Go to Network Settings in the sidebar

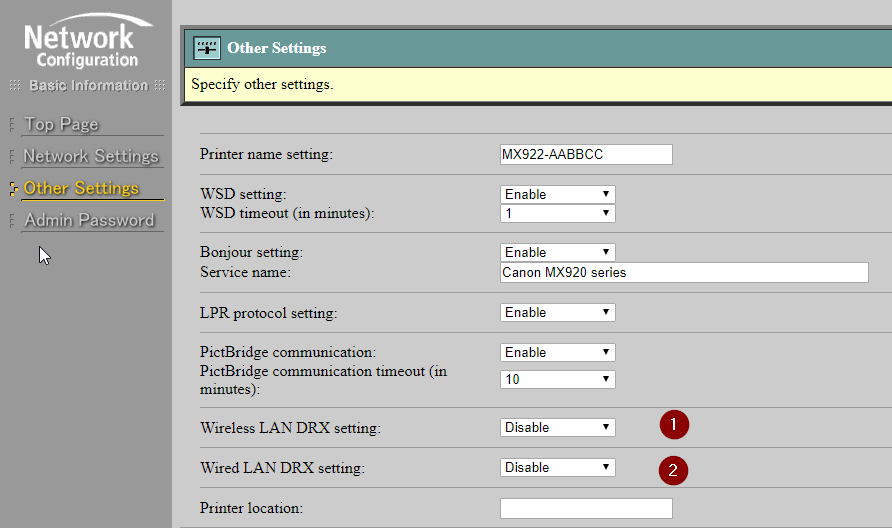91,156
